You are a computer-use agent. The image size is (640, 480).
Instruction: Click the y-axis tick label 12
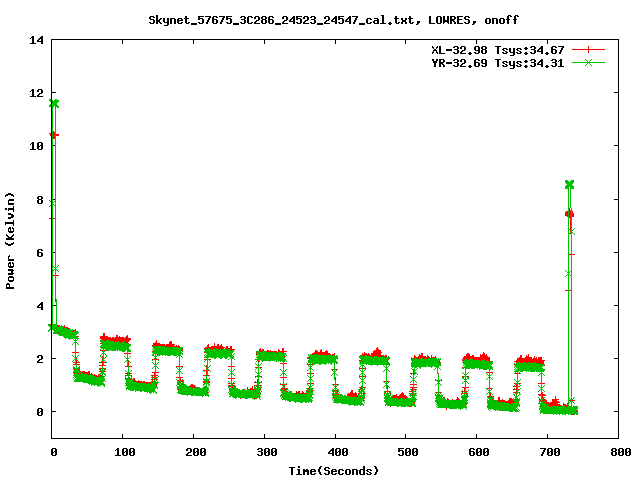(36, 93)
